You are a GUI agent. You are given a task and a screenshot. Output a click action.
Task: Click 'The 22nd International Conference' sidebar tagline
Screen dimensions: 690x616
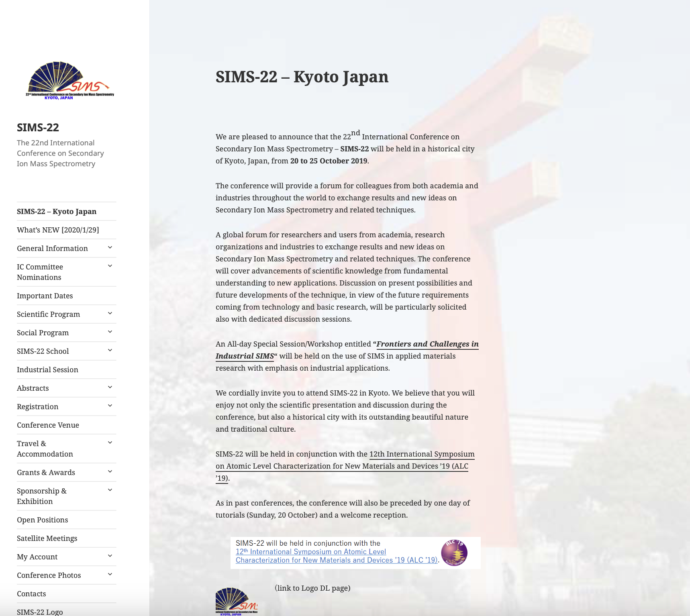[60, 153]
